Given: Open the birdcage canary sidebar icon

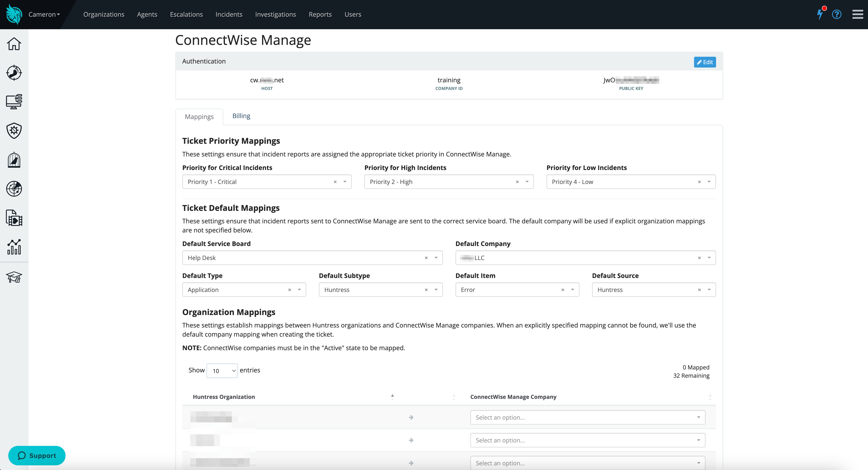Looking at the screenshot, I should (x=14, y=160).
